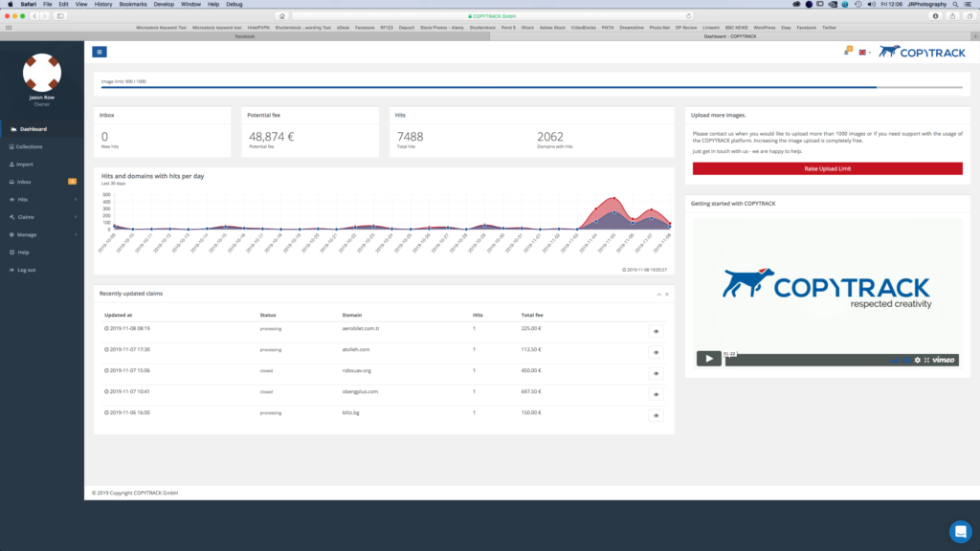The image size is (980, 551).
Task: Open the macOS Spotlight search
Action: 955,5
